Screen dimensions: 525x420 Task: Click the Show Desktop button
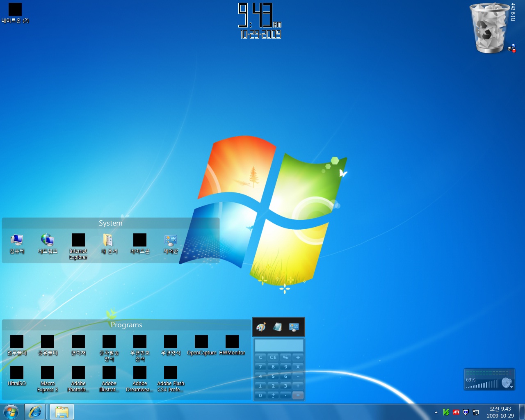click(x=522, y=412)
